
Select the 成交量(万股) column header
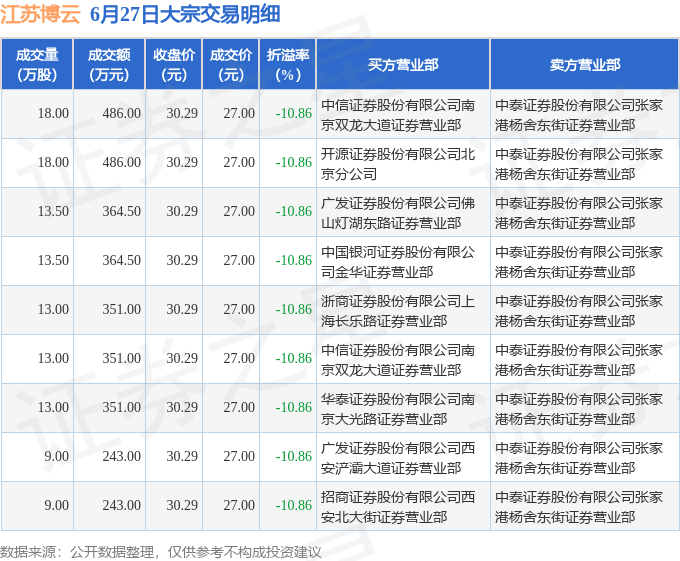tap(37, 65)
